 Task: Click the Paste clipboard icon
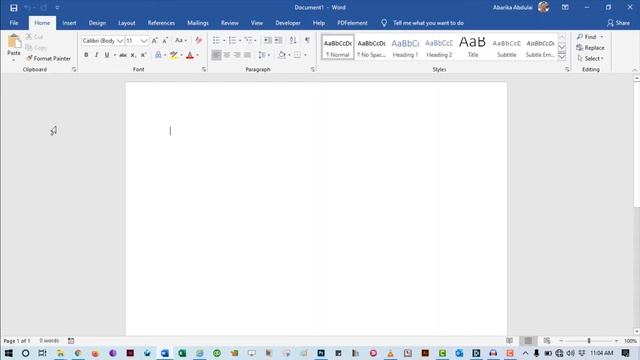pos(14,41)
